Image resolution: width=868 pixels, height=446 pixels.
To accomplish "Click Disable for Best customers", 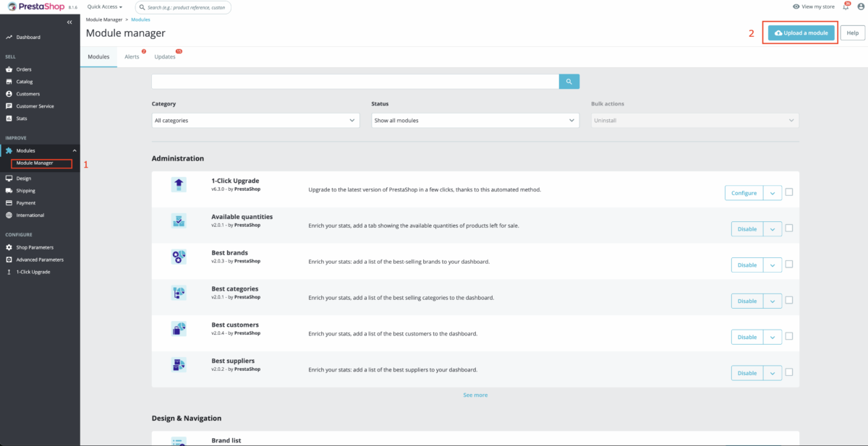I will 747,337.
